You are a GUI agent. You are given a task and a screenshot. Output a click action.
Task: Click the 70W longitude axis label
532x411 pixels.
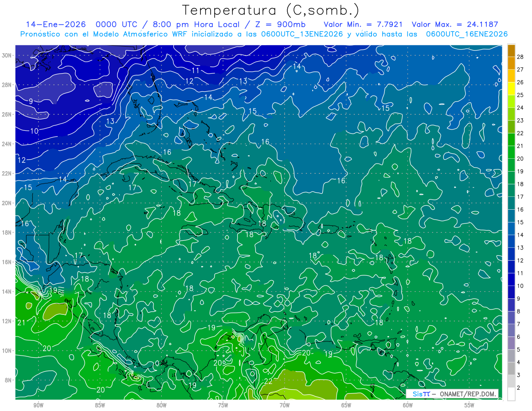(285, 405)
